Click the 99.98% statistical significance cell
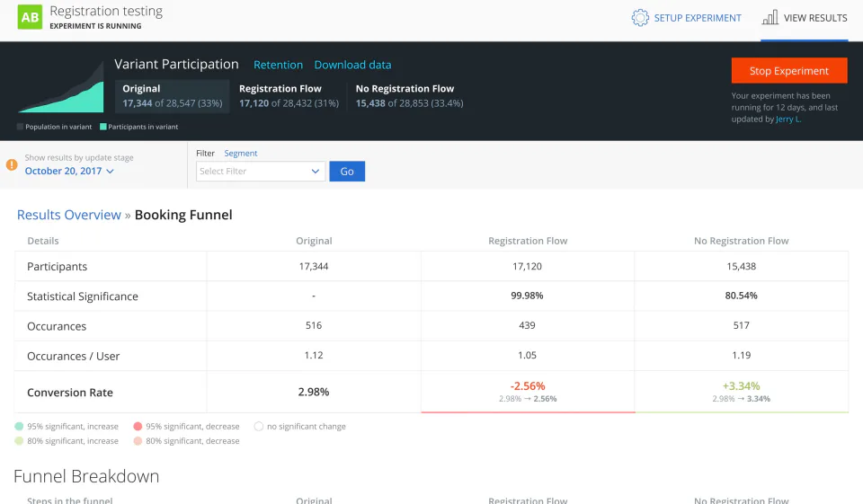863x504 pixels. (528, 296)
